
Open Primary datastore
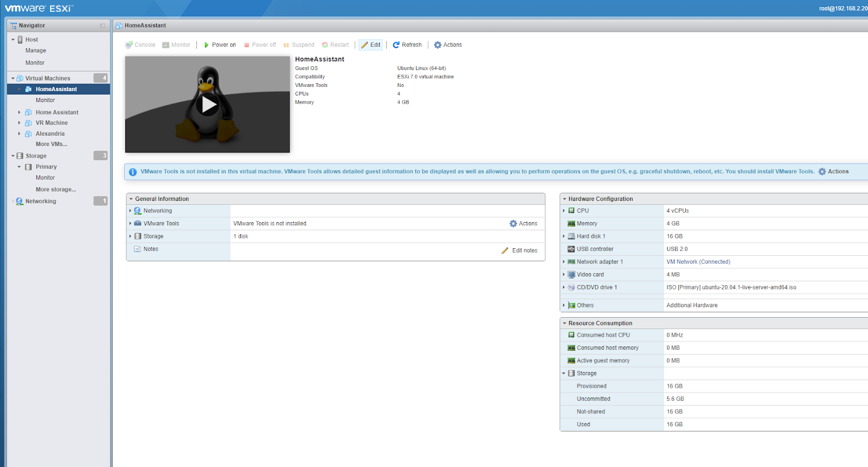46,167
